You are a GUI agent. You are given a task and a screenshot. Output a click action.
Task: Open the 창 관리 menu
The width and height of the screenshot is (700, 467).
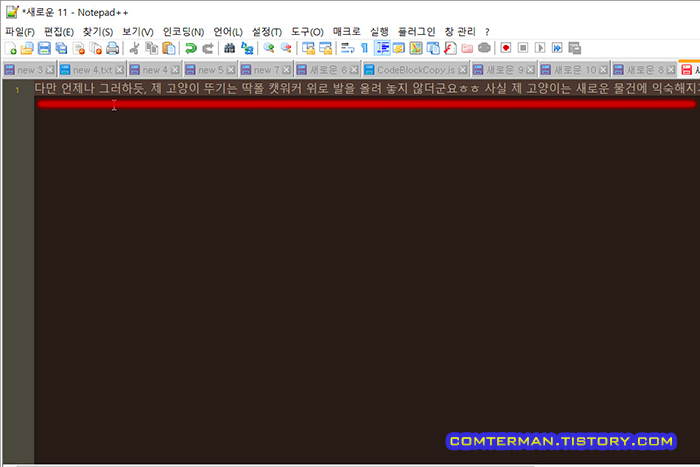click(460, 32)
